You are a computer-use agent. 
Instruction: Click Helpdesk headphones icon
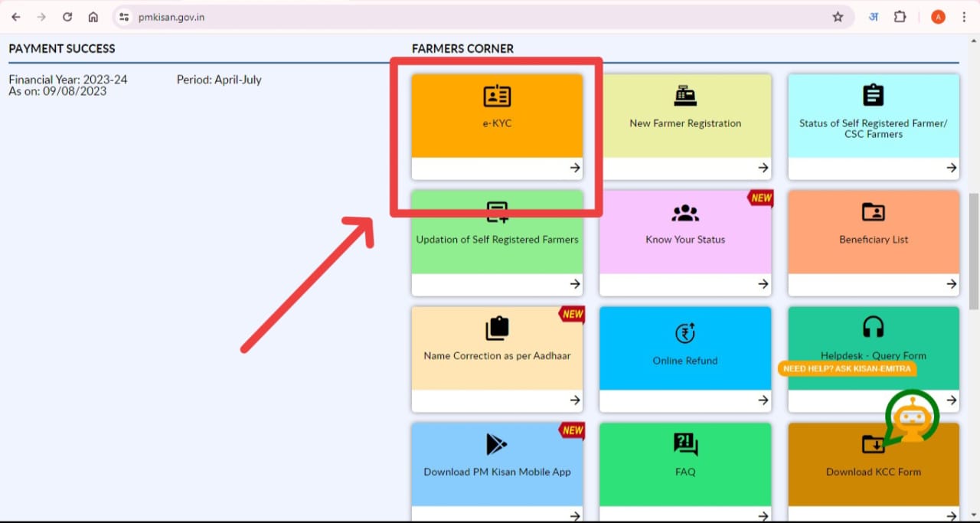point(874,328)
